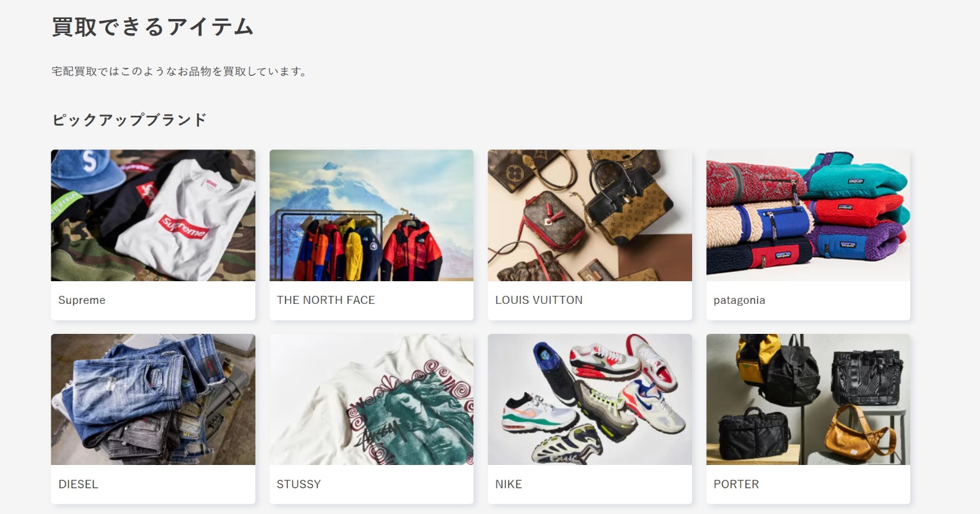Open the DIESEL brand name link
The height and width of the screenshot is (514, 980).
(x=78, y=485)
